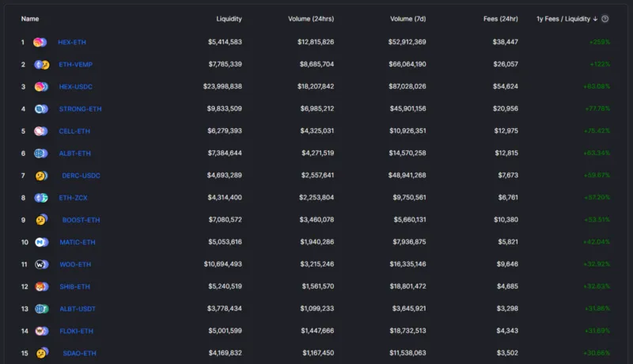This screenshot has height=364, width=633.
Task: Click the FLOKI-ETH pair token icon
Action: (x=42, y=331)
